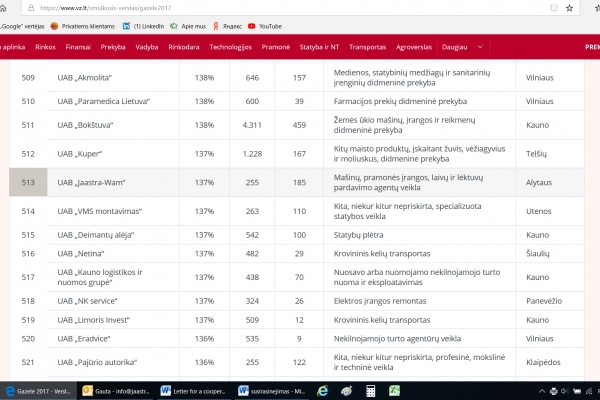The height and width of the screenshot is (400, 600).
Task: Open the YouTube bookmark
Action: coord(265,26)
